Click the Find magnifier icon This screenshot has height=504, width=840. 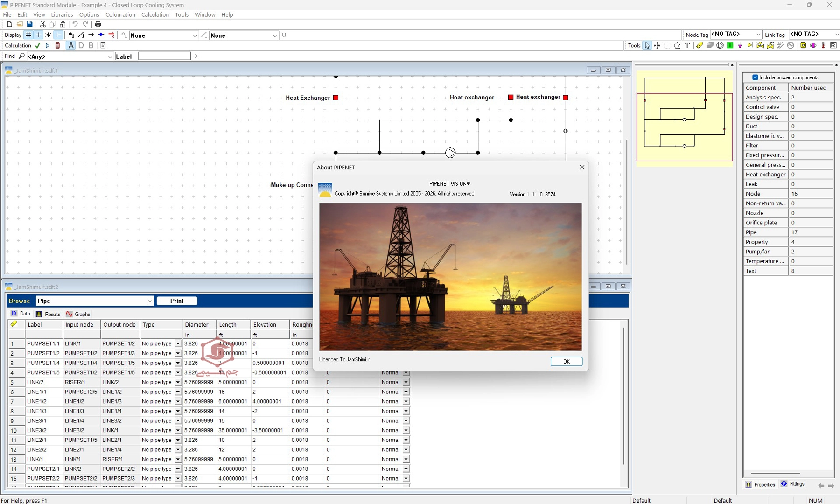[21, 56]
